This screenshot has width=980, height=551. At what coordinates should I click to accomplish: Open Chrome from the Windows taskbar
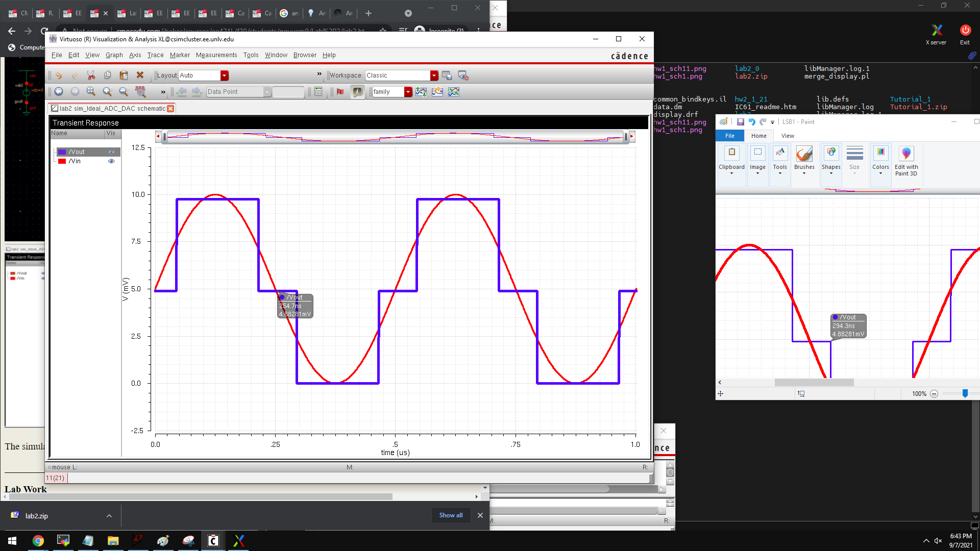(x=38, y=541)
